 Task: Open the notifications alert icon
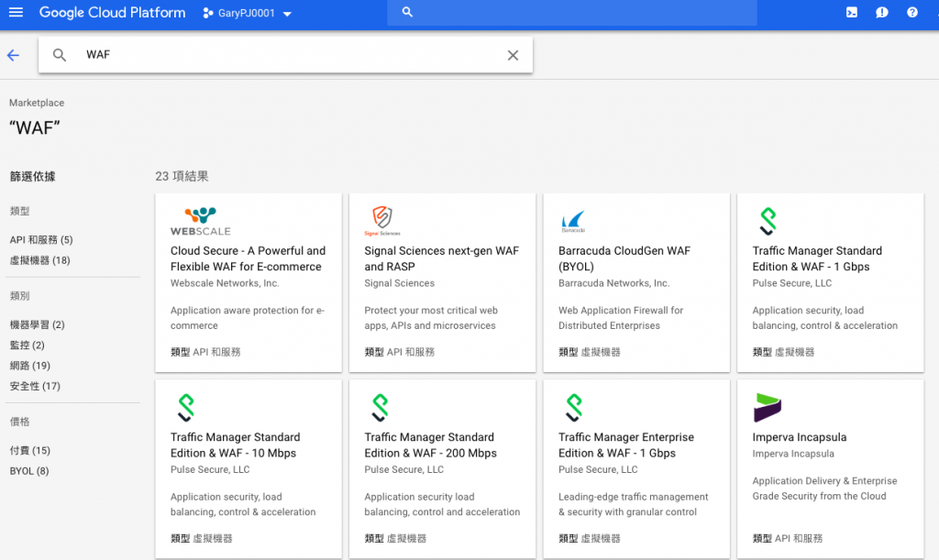coord(881,13)
